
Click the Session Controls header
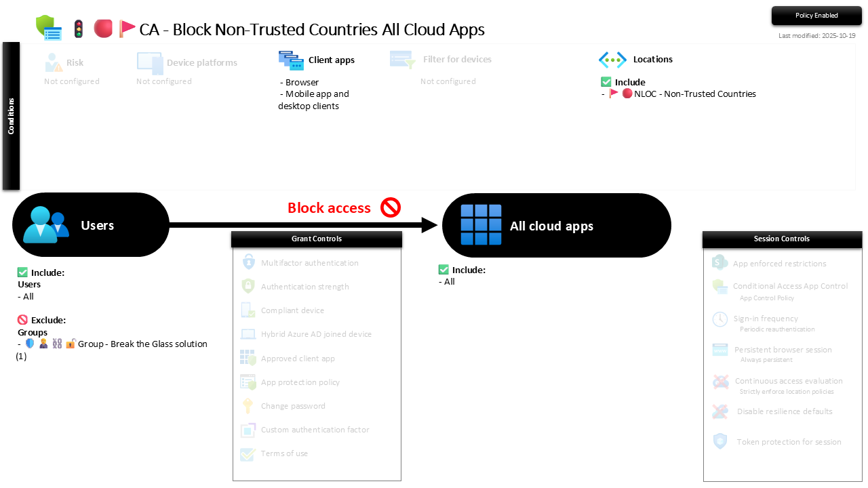click(782, 239)
